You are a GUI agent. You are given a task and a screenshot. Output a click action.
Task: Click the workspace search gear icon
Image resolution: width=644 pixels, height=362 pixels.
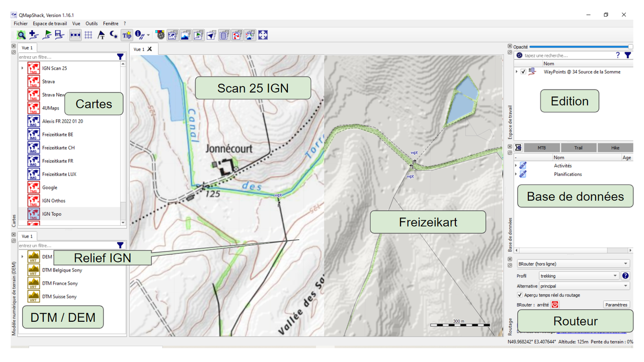coord(520,55)
